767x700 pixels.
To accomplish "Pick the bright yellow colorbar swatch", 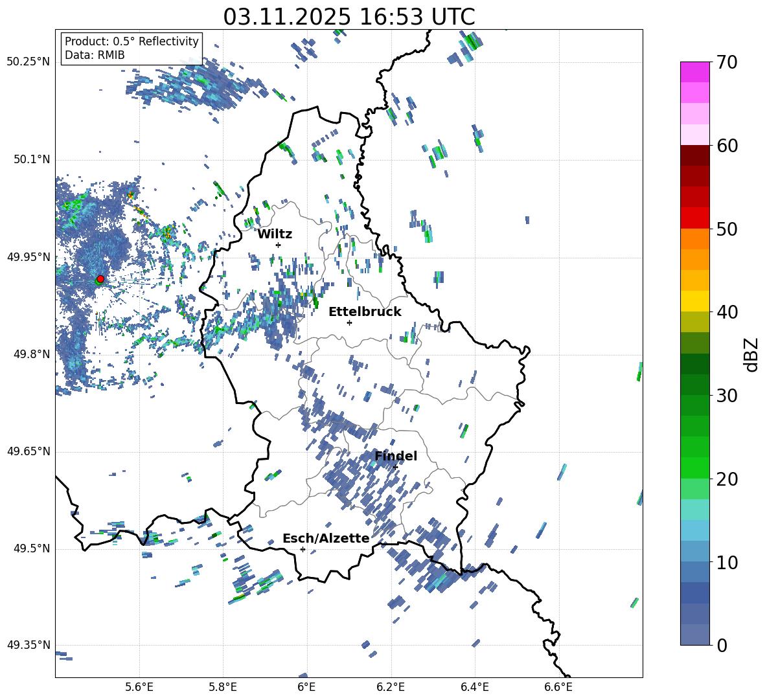I will tap(694, 301).
